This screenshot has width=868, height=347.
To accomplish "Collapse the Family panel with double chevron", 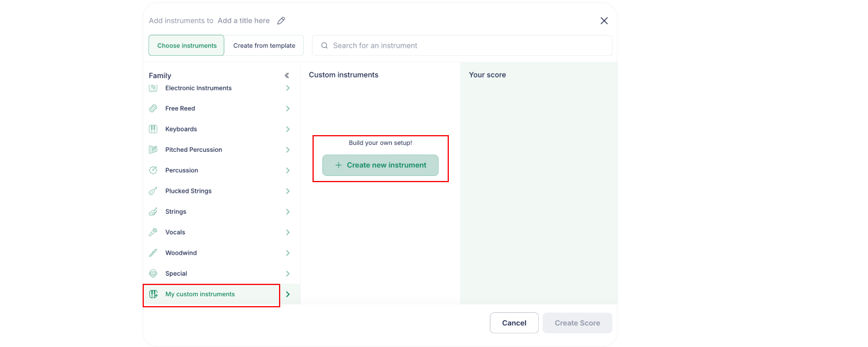I will (x=286, y=76).
